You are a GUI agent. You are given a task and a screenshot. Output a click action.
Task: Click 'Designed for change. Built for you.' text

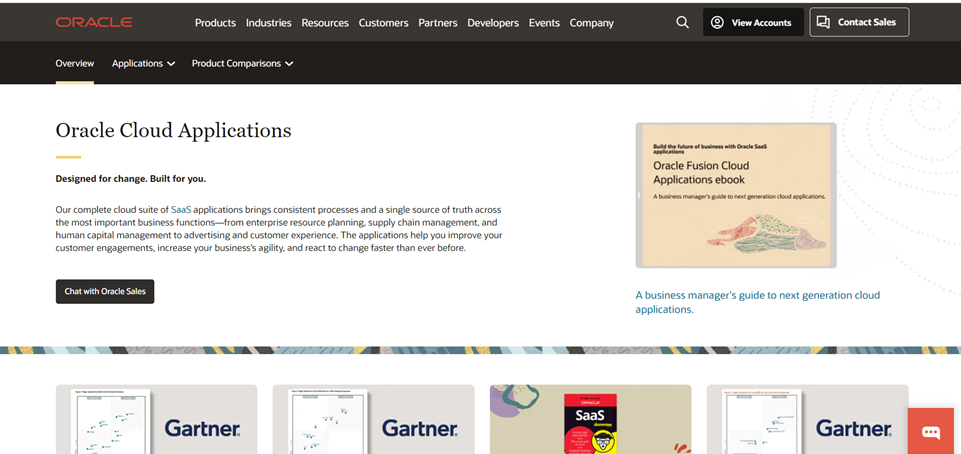tap(131, 179)
